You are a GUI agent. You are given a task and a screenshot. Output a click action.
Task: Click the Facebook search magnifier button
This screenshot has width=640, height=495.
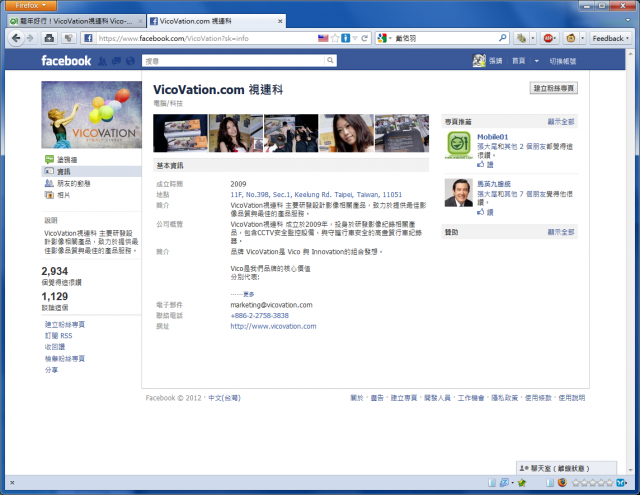click(x=330, y=60)
